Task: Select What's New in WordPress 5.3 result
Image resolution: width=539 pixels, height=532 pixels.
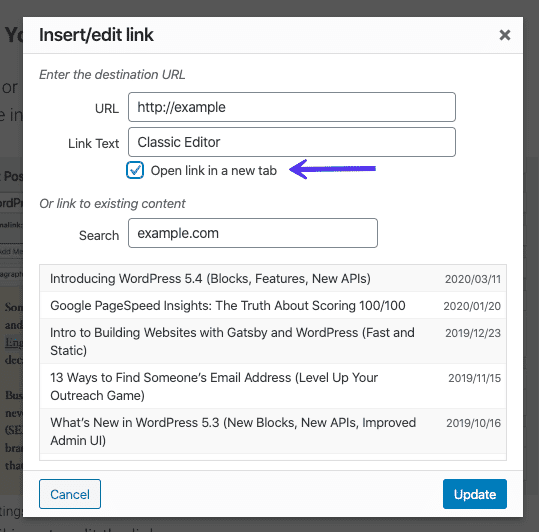Action: tap(273, 431)
